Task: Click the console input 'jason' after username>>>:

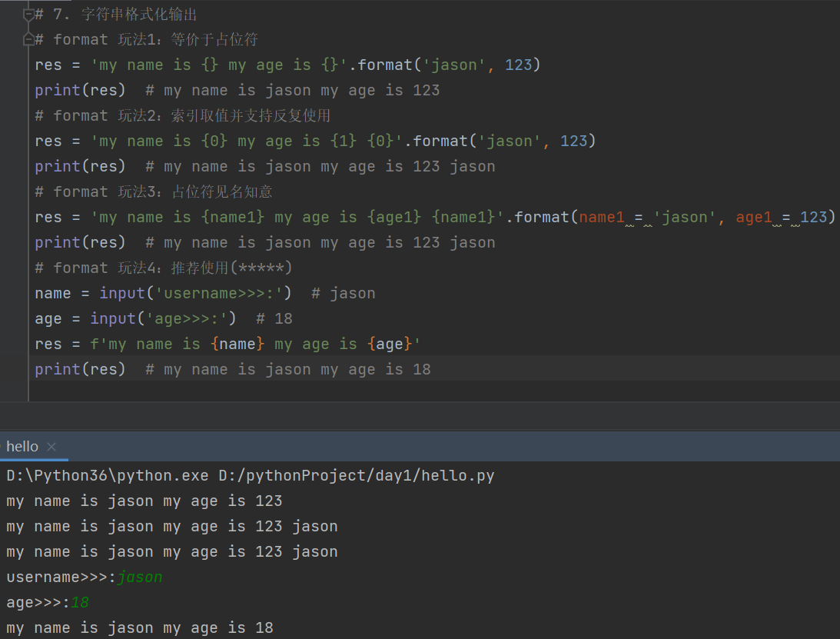Action: (x=139, y=577)
